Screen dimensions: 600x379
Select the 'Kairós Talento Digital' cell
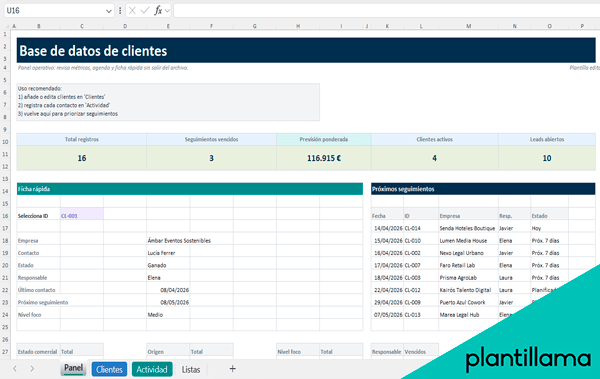468,290
